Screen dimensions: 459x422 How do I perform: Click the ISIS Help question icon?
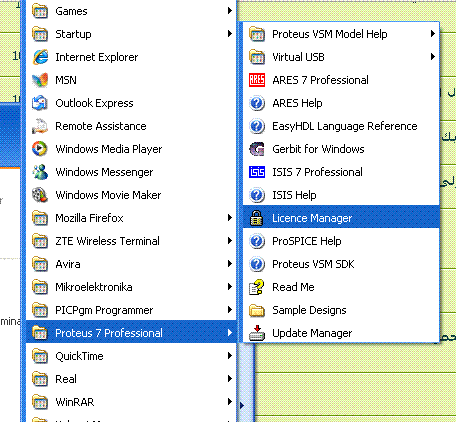pyautogui.click(x=257, y=195)
